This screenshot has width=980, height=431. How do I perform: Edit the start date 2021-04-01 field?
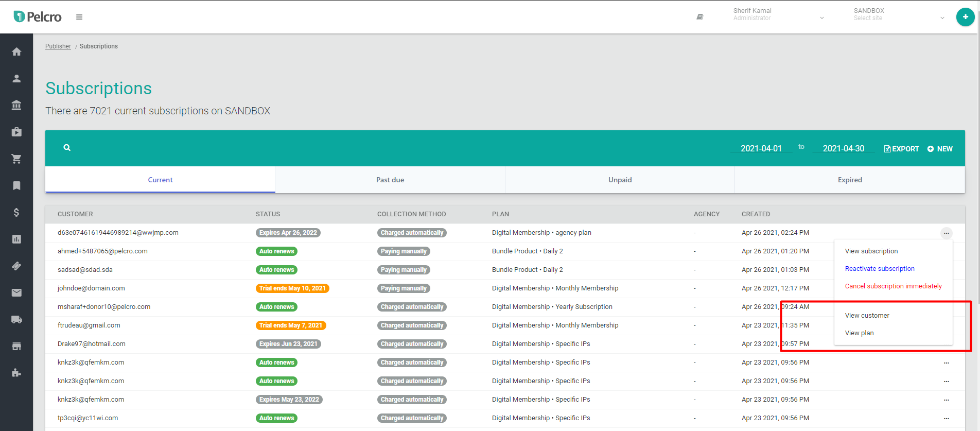pos(761,148)
